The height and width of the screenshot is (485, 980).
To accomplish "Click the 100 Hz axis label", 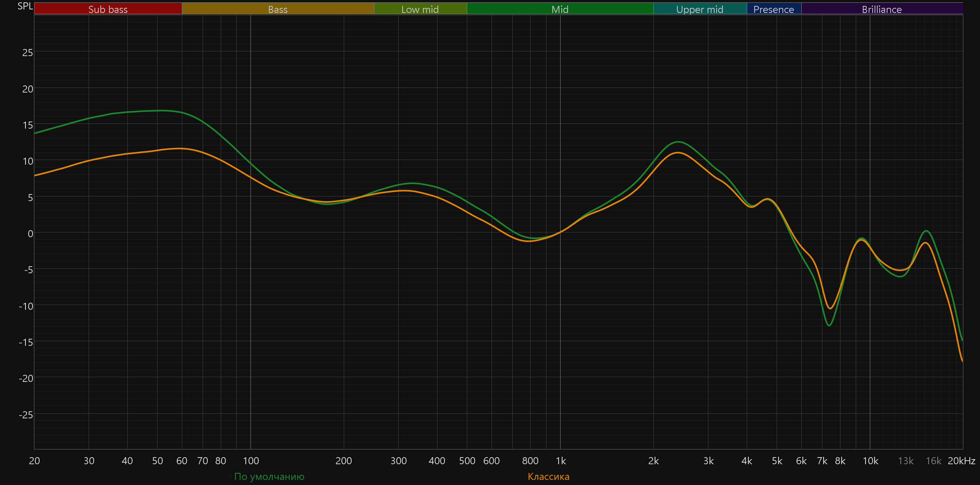I will pos(251,461).
